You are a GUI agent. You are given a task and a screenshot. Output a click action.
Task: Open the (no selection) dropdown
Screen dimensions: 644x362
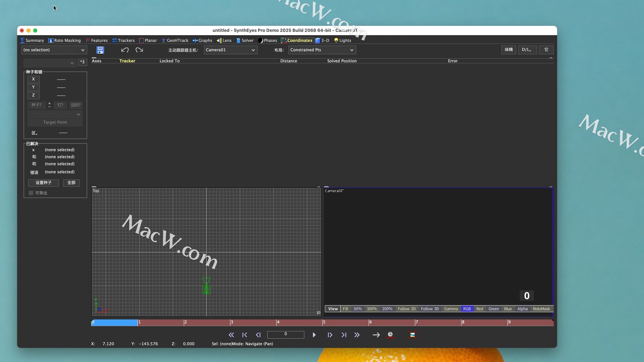click(x=54, y=50)
